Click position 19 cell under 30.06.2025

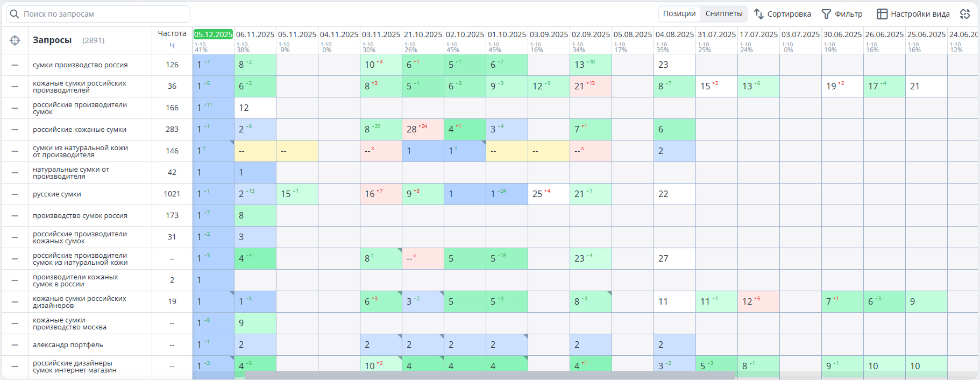(x=842, y=86)
